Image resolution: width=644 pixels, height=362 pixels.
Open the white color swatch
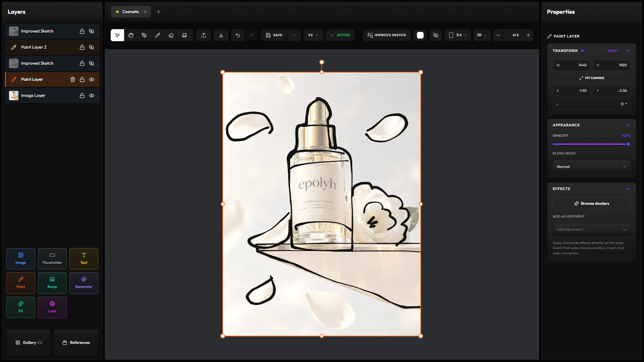(420, 35)
